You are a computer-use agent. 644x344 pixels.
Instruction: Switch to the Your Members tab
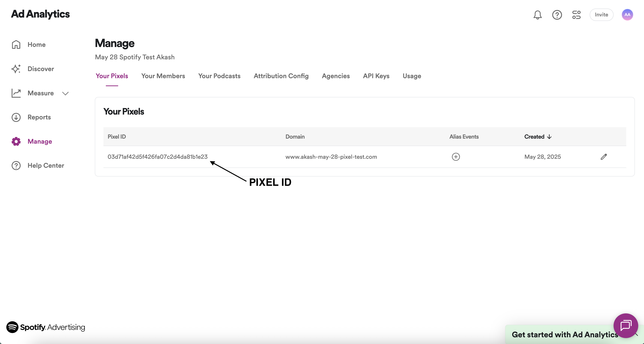click(163, 76)
